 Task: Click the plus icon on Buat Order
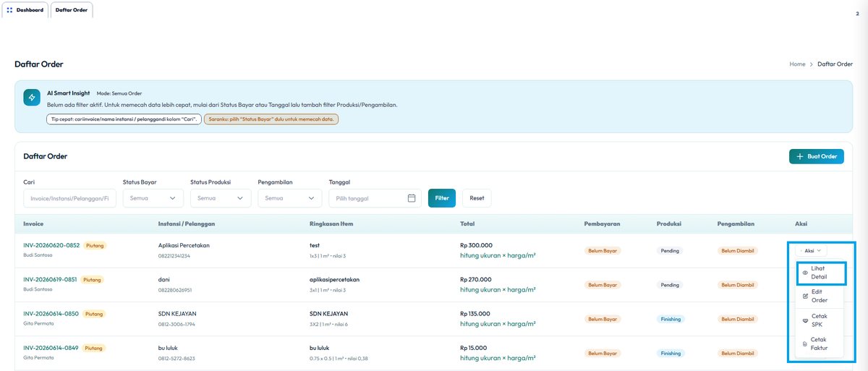pos(799,156)
